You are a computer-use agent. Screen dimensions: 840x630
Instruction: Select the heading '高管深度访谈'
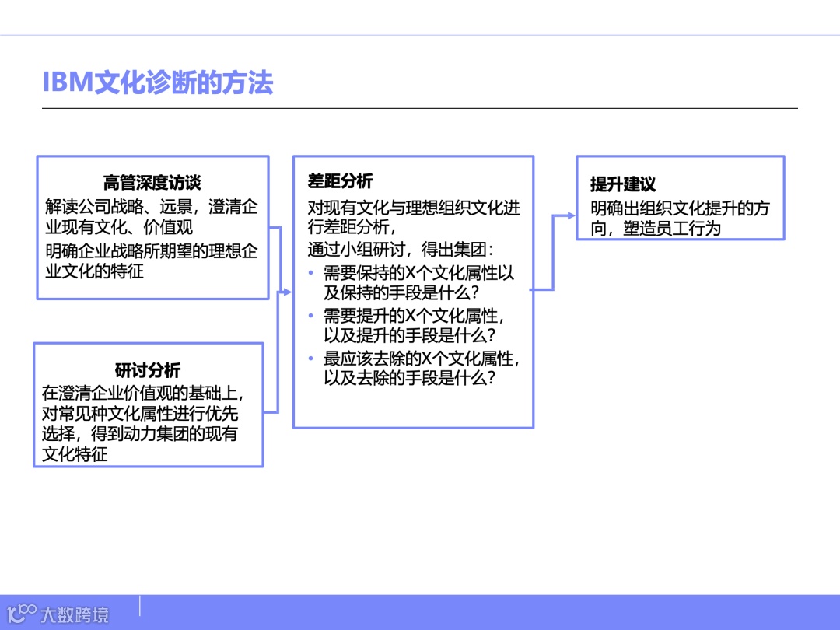coord(152,183)
